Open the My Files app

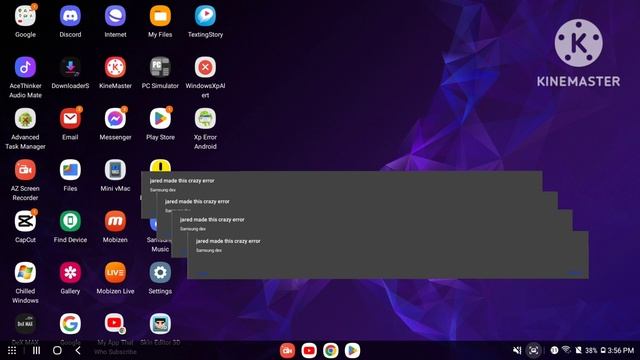pos(160,16)
